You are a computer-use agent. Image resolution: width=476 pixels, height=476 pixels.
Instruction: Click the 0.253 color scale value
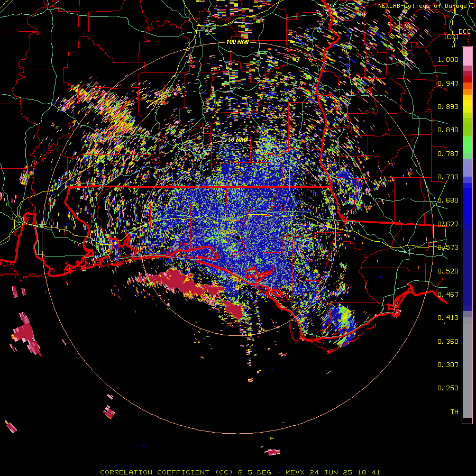[x=448, y=388]
